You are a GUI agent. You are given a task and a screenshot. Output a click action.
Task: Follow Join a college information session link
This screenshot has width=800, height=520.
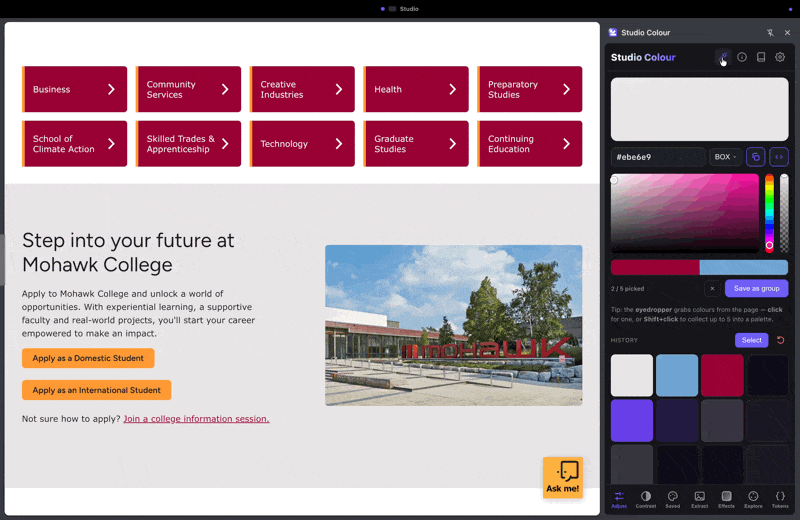196,419
